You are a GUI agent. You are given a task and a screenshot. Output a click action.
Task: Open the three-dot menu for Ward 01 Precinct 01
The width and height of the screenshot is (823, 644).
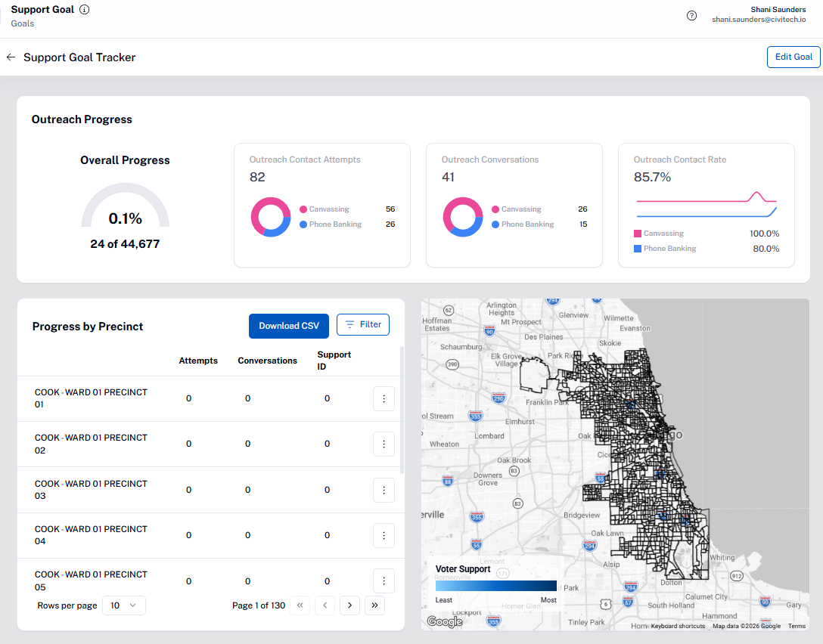click(x=384, y=398)
